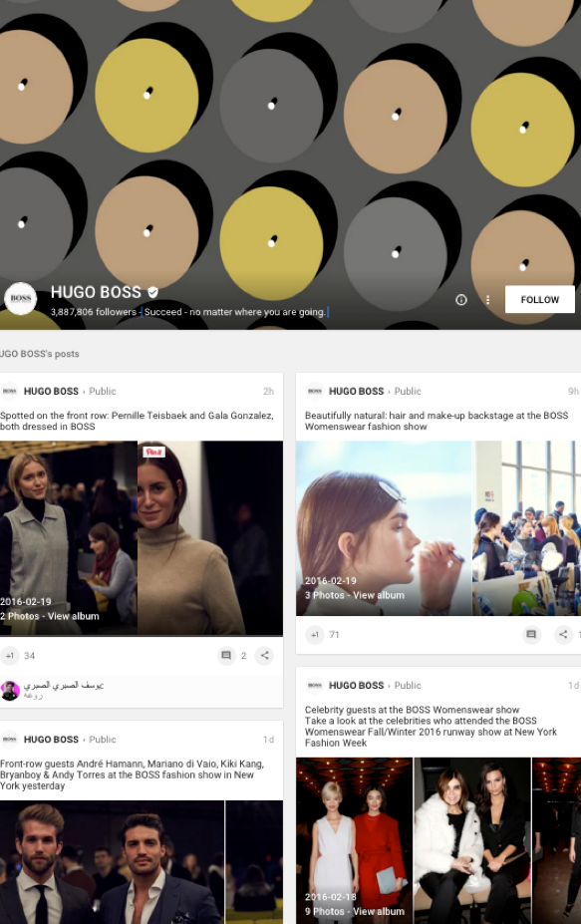581x924 pixels.
Task: Open photo of Gala Gonzalez in beige turtleneck
Action: (210, 537)
